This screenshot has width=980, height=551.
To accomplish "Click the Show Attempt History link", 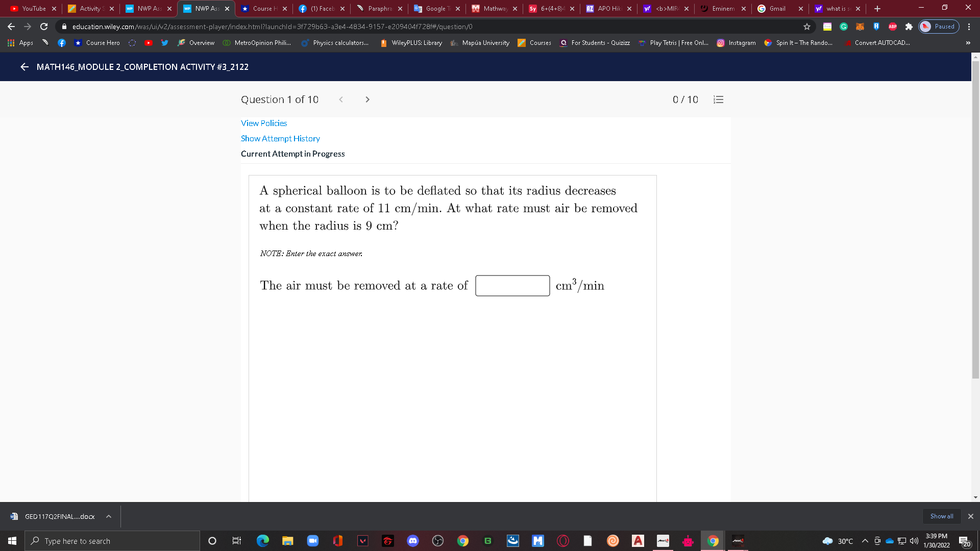I will [x=280, y=138].
